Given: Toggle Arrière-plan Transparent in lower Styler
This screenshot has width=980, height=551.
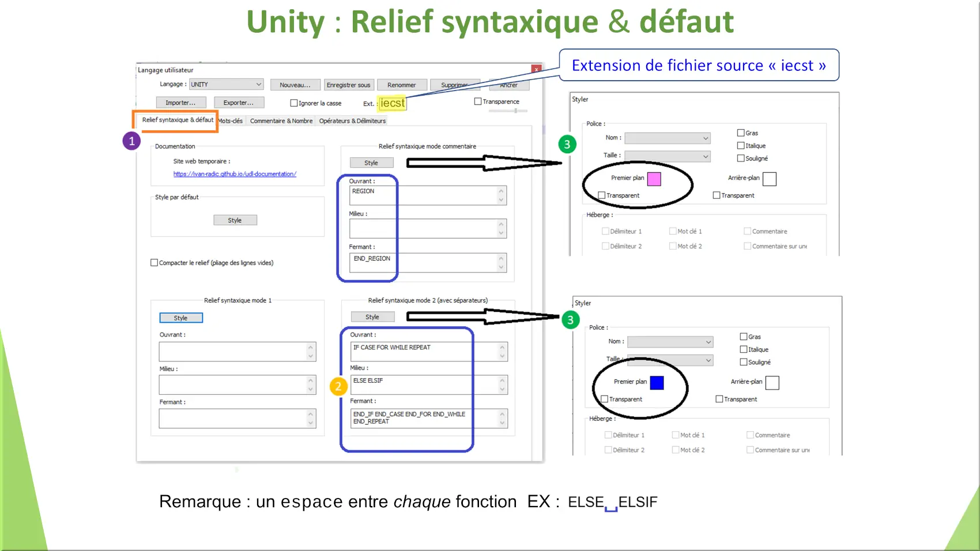Looking at the screenshot, I should [719, 399].
